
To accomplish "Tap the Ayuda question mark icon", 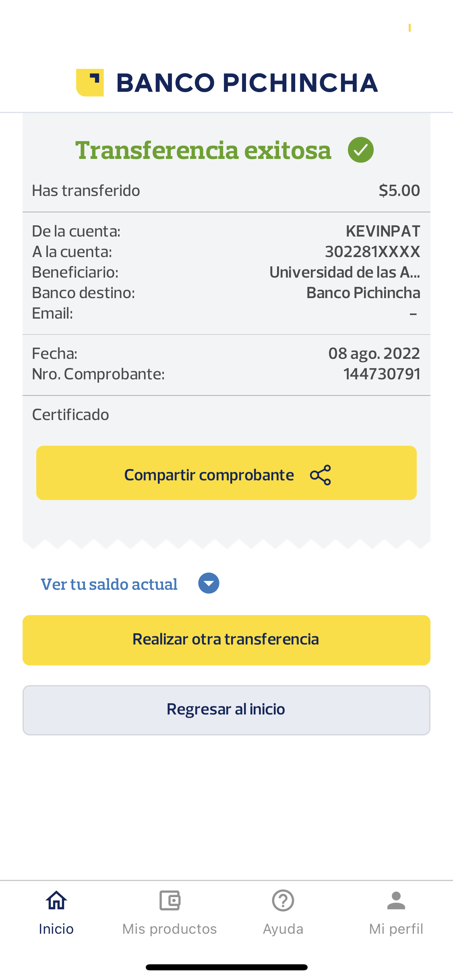I will point(283,900).
